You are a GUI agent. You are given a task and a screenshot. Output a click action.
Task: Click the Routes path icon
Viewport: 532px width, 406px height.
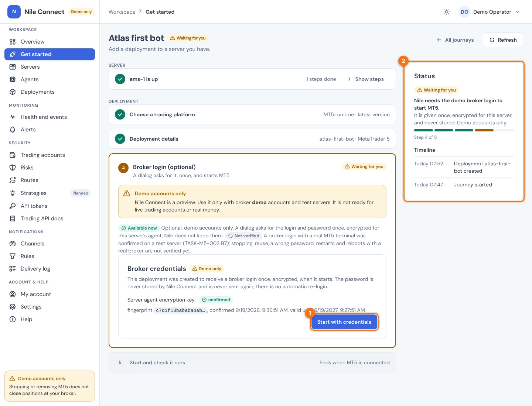[x=13, y=180]
